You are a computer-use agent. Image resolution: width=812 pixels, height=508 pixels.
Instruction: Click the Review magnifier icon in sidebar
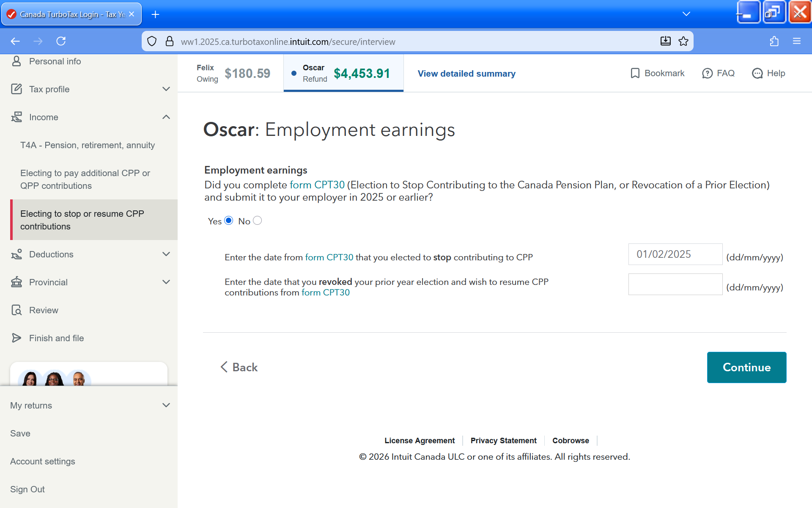(16, 310)
